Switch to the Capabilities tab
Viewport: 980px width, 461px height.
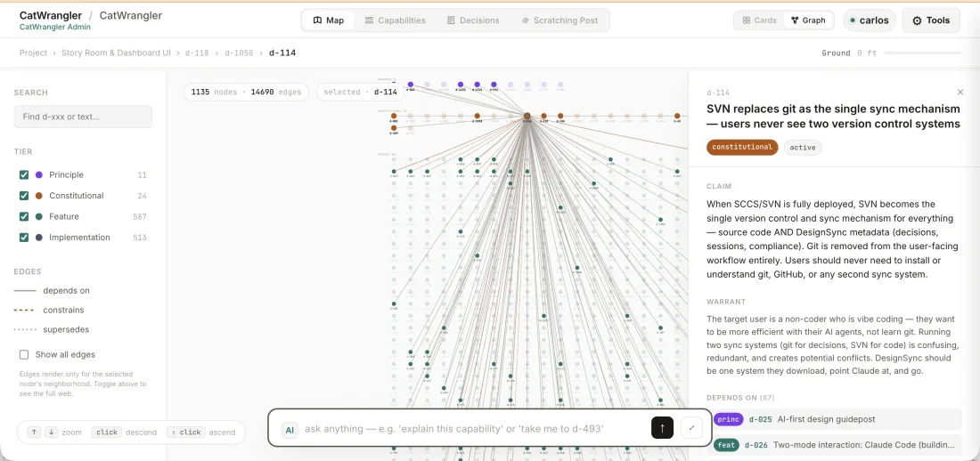395,20
